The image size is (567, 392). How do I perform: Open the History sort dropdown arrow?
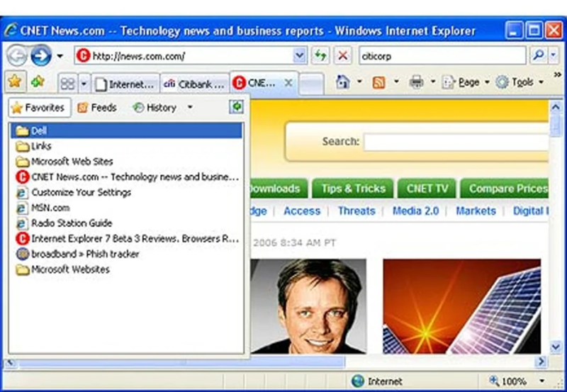pos(190,108)
